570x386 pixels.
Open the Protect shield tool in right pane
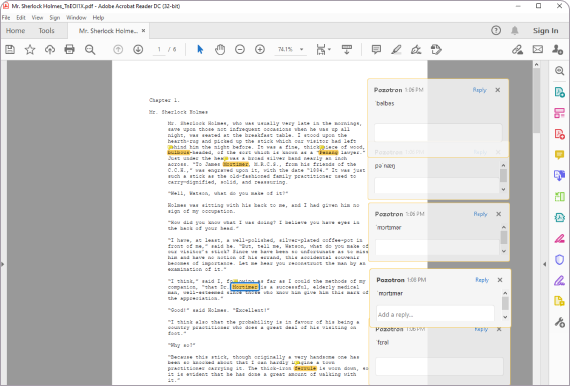tap(559, 260)
